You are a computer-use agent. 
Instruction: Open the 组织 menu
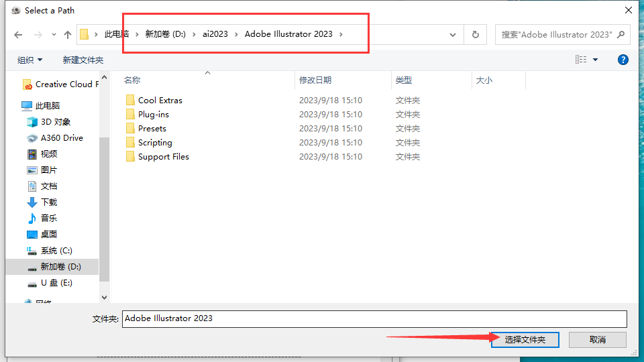30,60
